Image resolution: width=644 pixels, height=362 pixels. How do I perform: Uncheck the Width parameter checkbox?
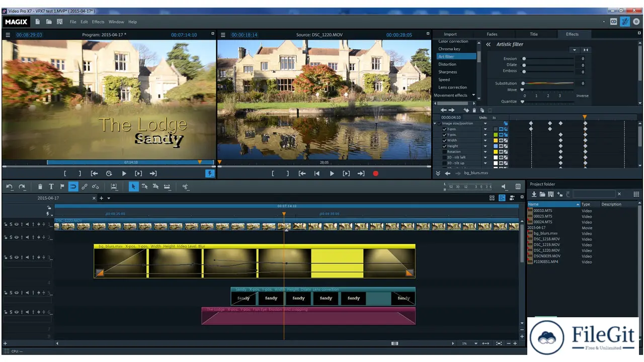444,140
